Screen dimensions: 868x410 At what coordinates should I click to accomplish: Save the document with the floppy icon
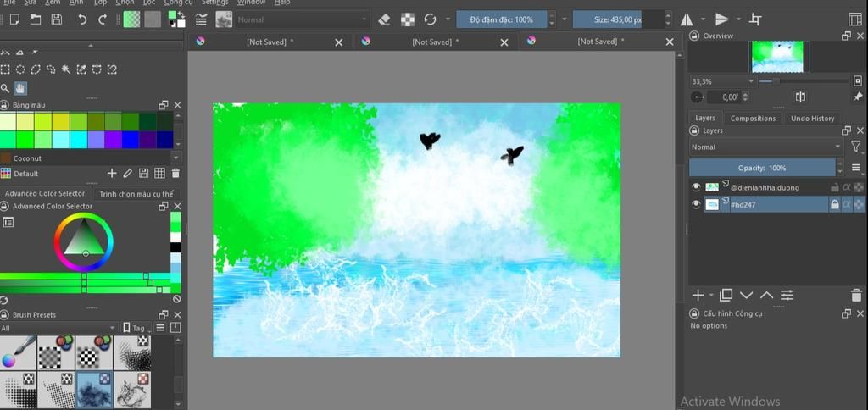(x=57, y=20)
